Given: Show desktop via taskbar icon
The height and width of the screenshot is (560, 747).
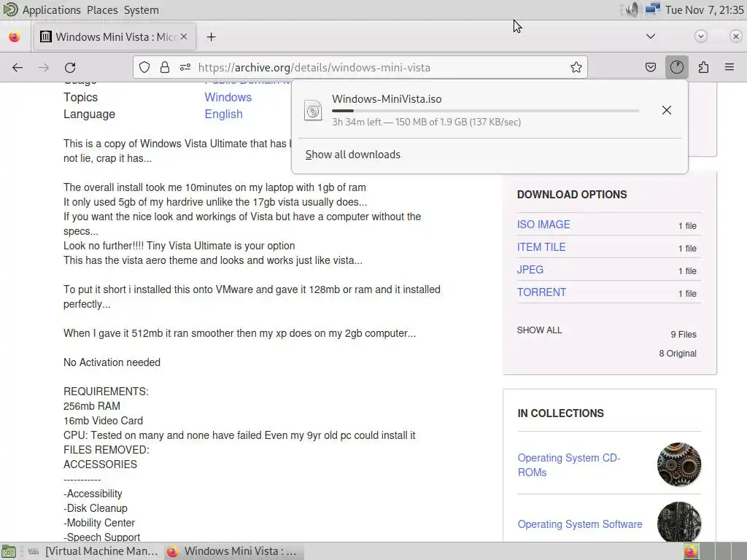Looking at the screenshot, I should (9, 551).
